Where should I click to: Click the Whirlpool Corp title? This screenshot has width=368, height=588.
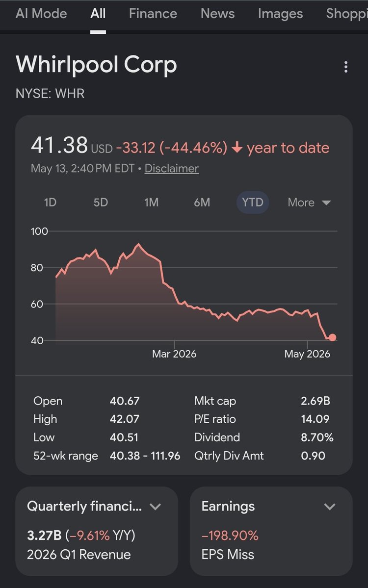coord(96,65)
